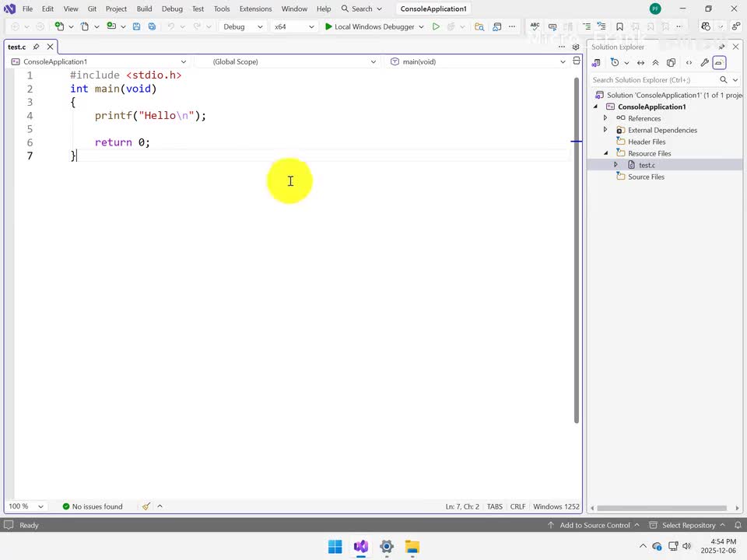Click the Search button in title bar
The height and width of the screenshot is (560, 747).
(362, 9)
